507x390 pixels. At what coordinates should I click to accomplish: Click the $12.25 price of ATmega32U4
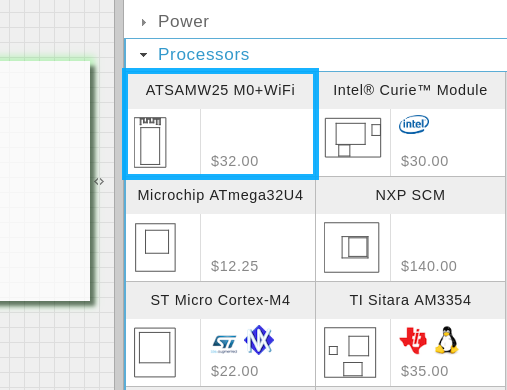[235, 266]
